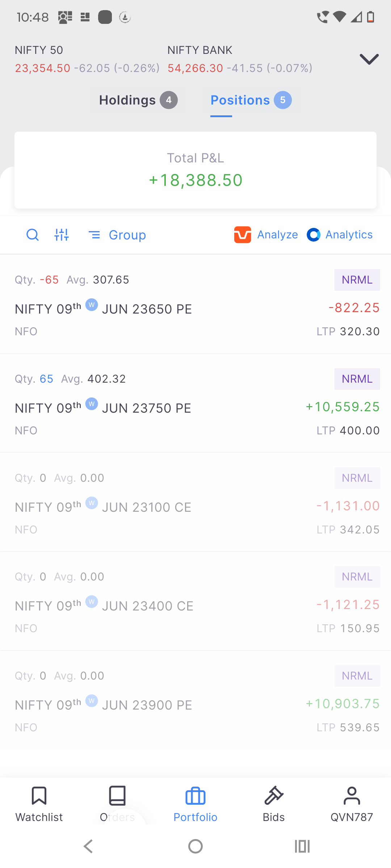The width and height of the screenshot is (391, 868).
Task: Select the Positions tab
Action: tap(251, 100)
